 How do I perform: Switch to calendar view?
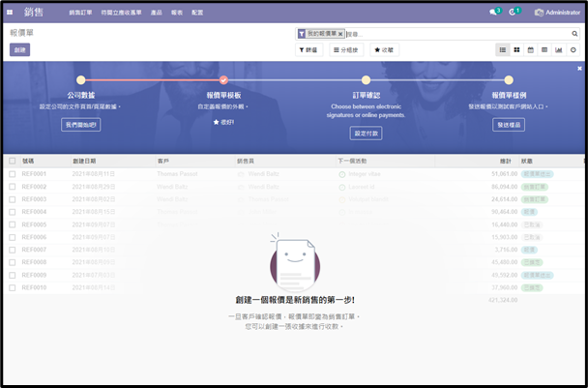click(x=530, y=50)
